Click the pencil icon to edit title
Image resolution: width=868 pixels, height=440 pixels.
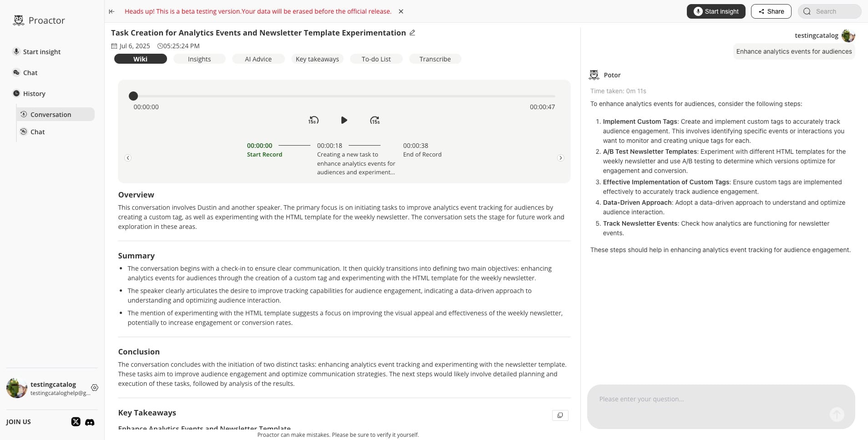point(412,33)
